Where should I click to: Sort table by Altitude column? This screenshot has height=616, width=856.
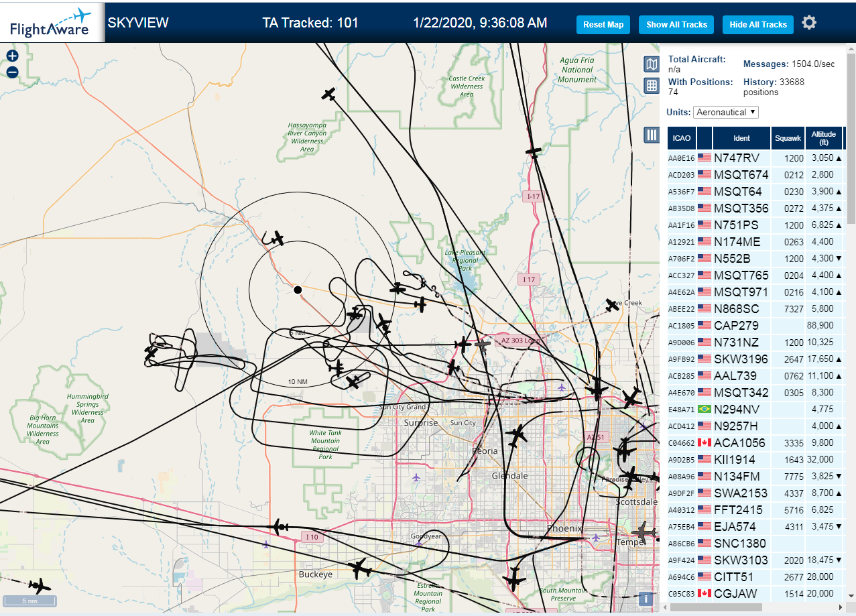coord(824,138)
